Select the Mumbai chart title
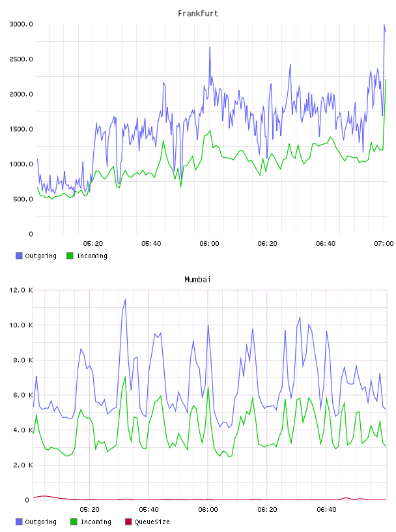Image resolution: width=396 pixels, height=532 pixels. 197,280
